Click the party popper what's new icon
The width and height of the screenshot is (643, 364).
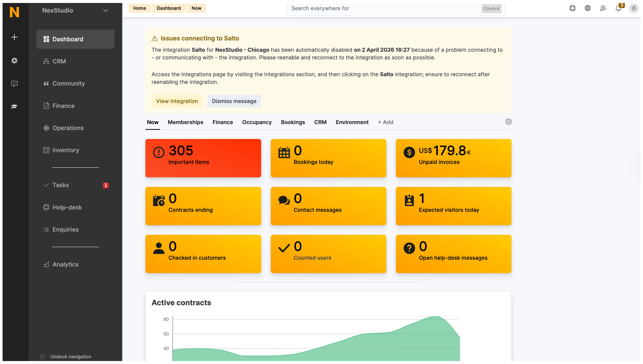603,8
